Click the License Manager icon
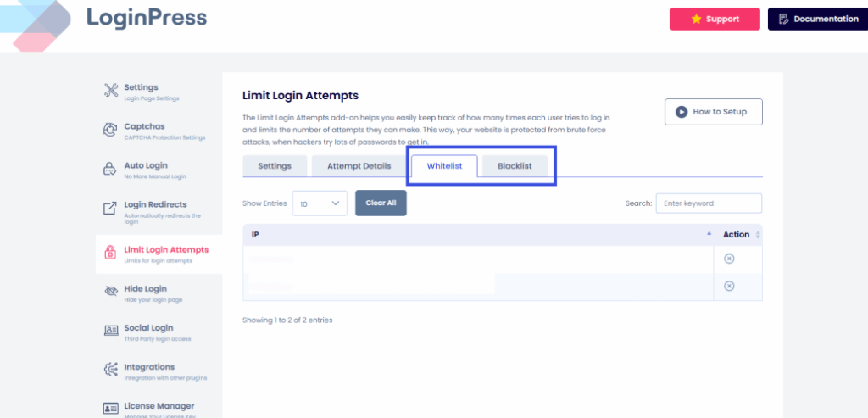 click(x=110, y=409)
